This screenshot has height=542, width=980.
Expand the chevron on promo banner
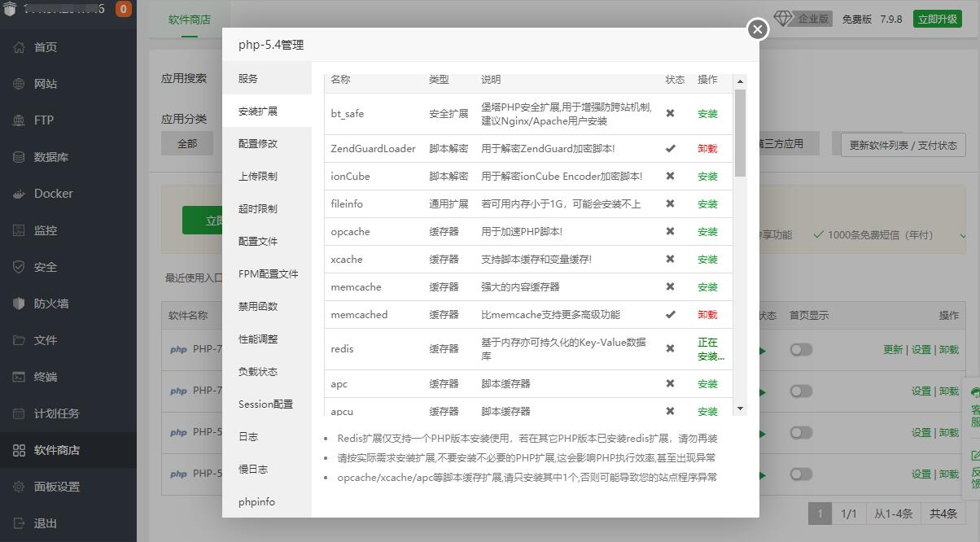(x=963, y=235)
